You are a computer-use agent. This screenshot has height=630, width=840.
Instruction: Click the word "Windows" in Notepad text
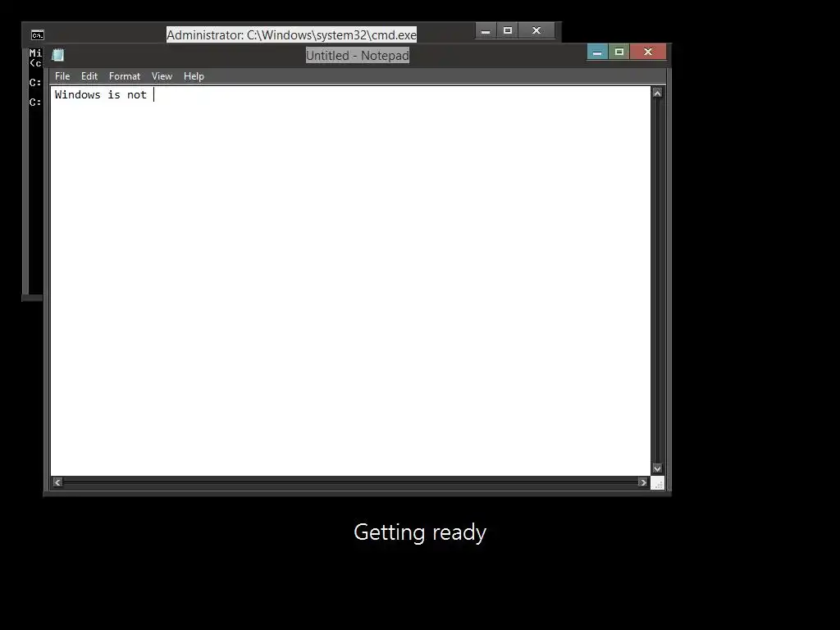78,95
